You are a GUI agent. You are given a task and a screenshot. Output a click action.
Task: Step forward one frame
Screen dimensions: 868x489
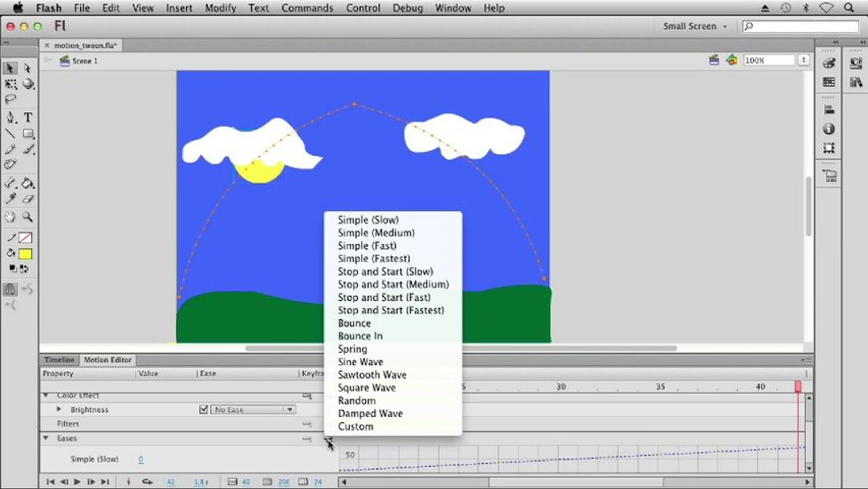point(90,482)
